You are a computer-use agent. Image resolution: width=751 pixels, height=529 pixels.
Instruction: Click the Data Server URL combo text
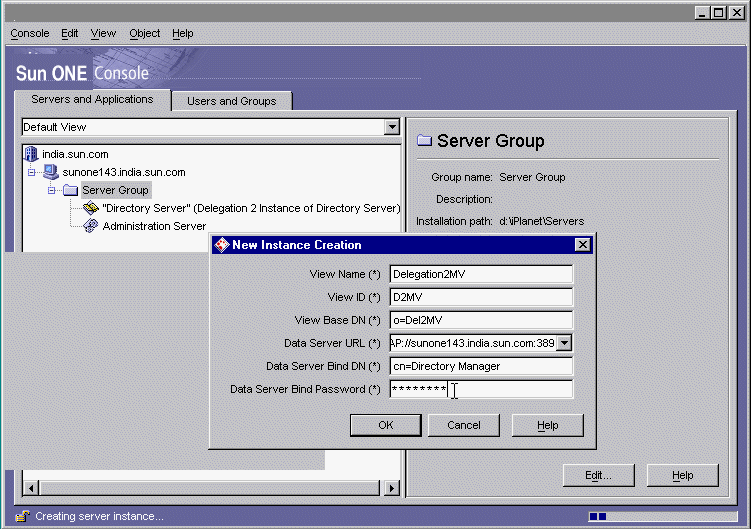(473, 343)
